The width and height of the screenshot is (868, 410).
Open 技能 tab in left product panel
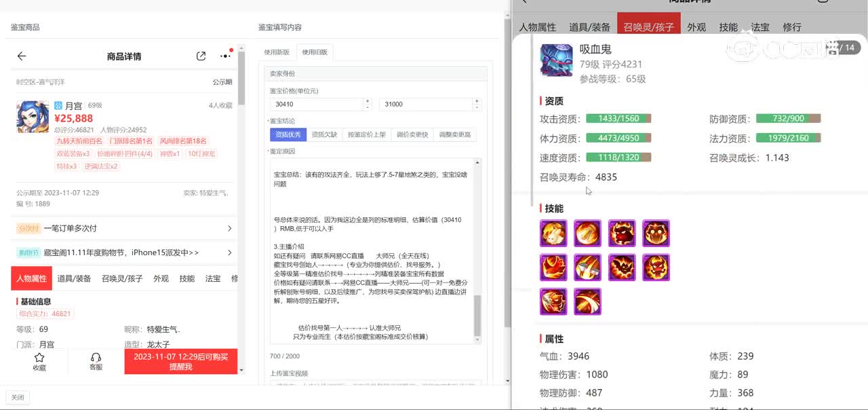pos(186,278)
